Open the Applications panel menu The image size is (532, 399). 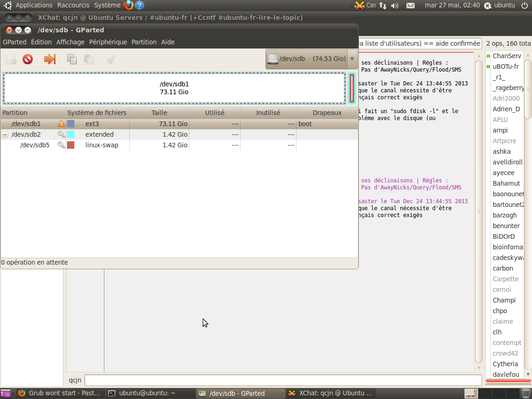[34, 5]
